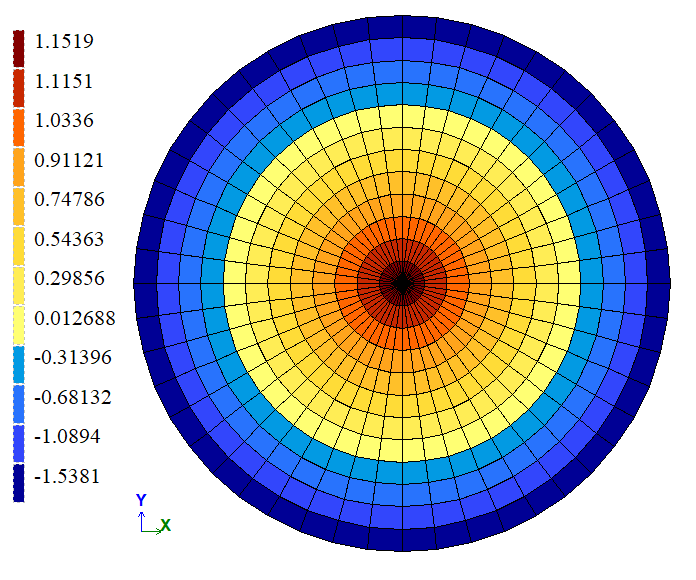The width and height of the screenshot is (696, 580).
Task: Select the 1.1151 legend color box
Action: [18, 85]
